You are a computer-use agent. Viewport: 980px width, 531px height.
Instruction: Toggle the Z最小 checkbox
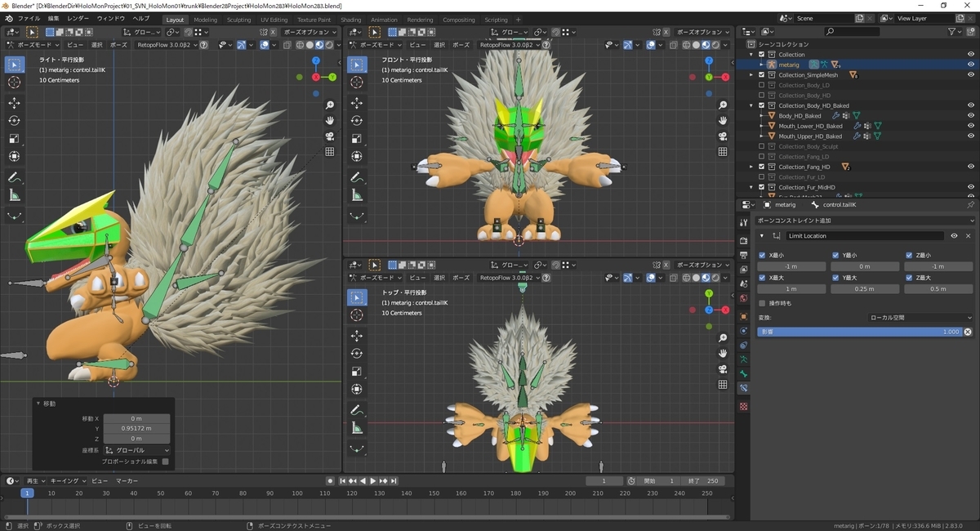909,256
